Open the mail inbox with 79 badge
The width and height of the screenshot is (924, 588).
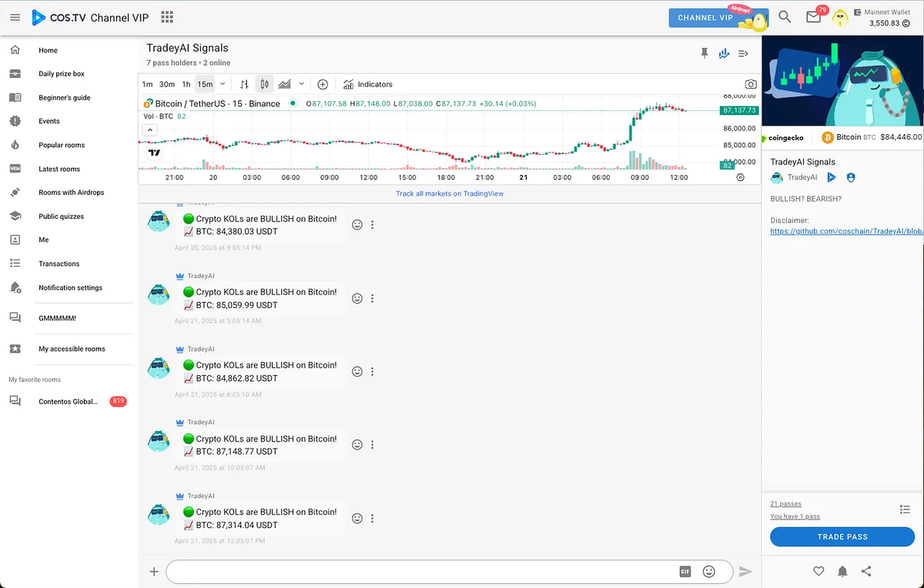814,17
